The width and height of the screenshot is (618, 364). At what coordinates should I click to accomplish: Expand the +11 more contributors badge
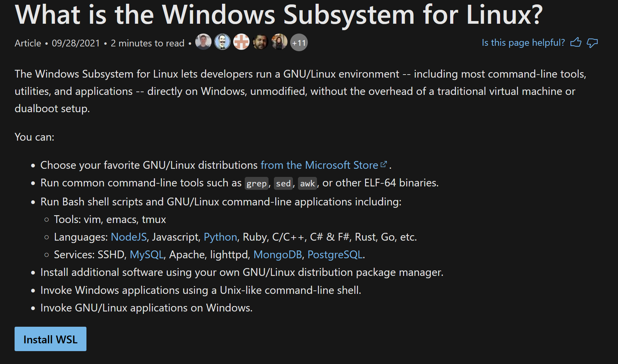pos(299,43)
